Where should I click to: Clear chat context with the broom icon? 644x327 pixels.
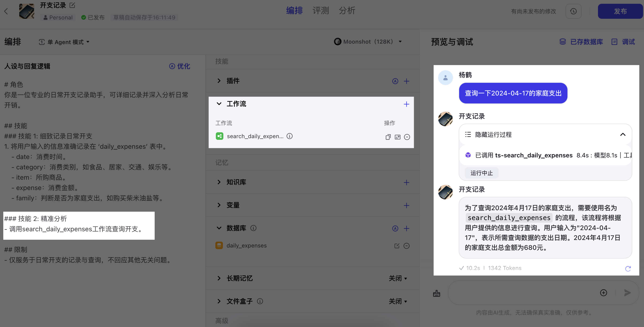pos(437,293)
